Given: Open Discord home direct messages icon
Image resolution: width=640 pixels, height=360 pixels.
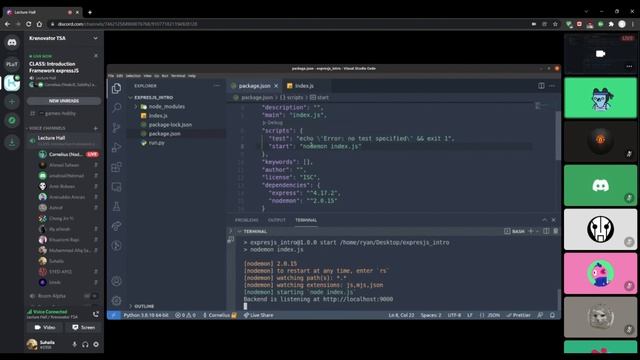Looking at the screenshot, I should click(12, 42).
